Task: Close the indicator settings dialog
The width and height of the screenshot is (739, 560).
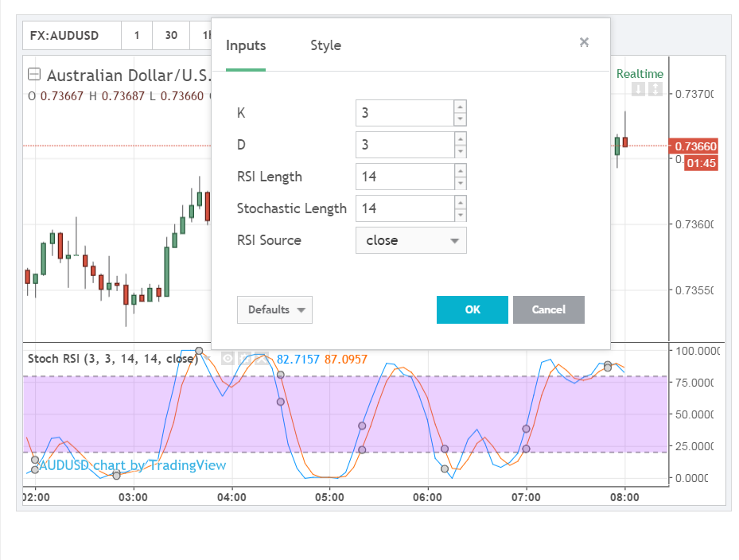Action: 584,42
